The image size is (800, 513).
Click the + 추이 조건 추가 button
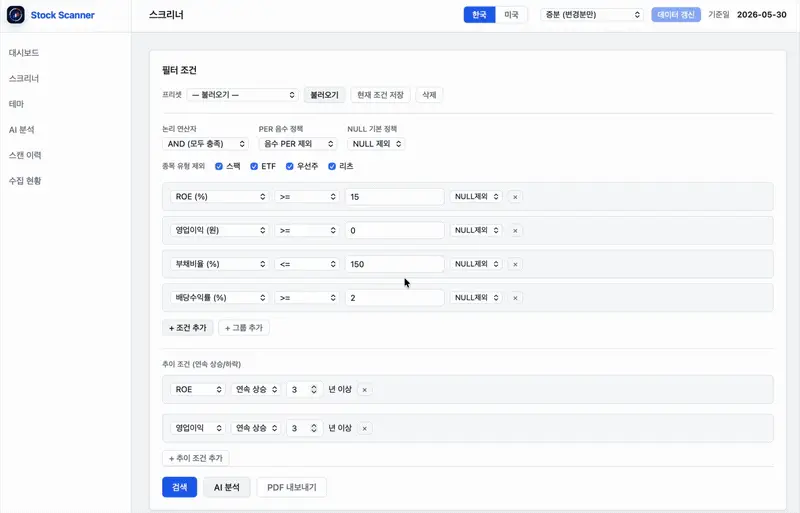click(x=196, y=458)
